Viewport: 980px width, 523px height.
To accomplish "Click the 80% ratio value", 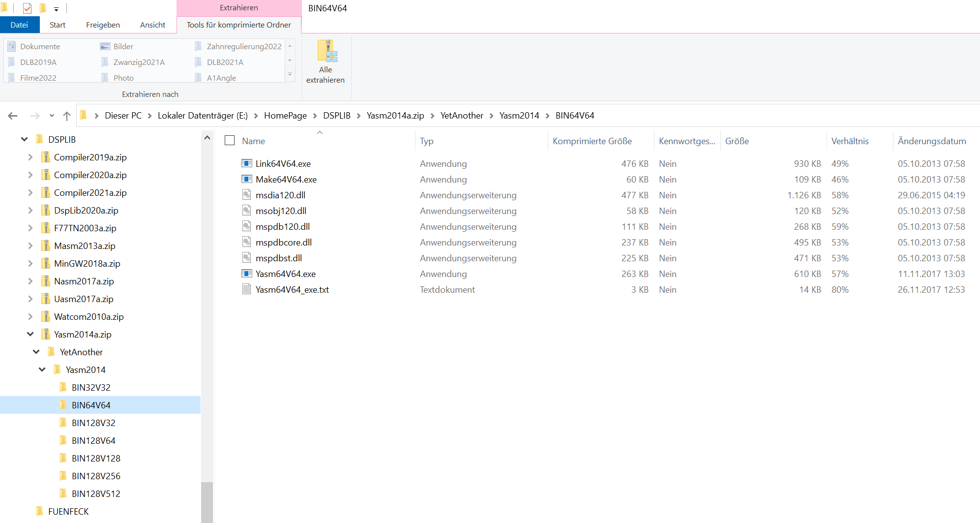I will [x=840, y=289].
